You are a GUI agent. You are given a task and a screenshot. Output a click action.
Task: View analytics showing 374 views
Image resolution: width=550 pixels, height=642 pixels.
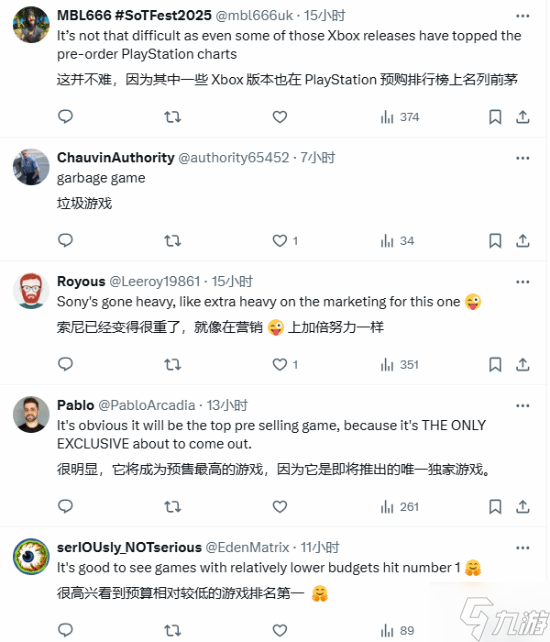coord(400,117)
